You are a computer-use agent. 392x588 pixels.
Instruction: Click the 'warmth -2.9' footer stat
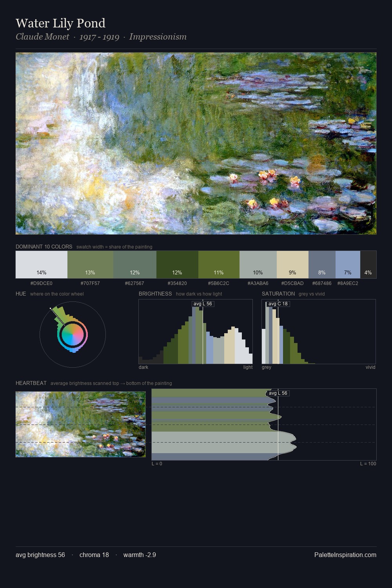[140, 555]
